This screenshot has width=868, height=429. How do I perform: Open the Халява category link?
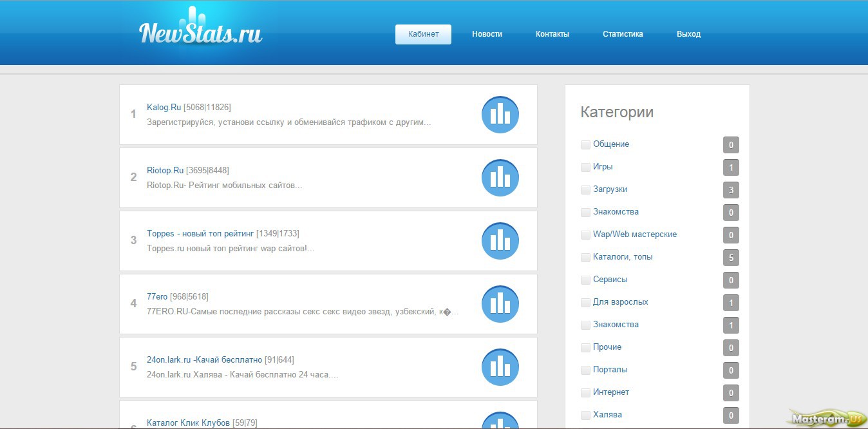point(608,415)
